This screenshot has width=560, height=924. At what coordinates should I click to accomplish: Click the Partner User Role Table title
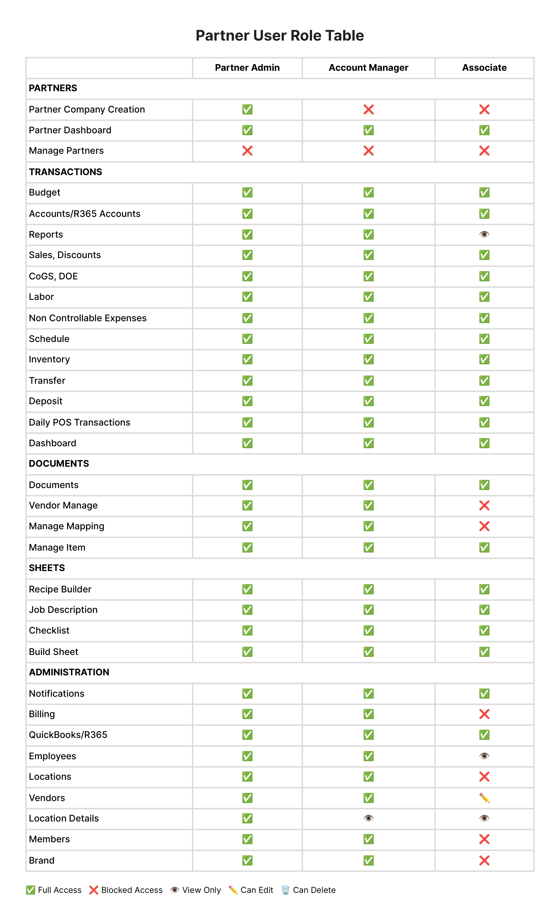click(x=280, y=36)
